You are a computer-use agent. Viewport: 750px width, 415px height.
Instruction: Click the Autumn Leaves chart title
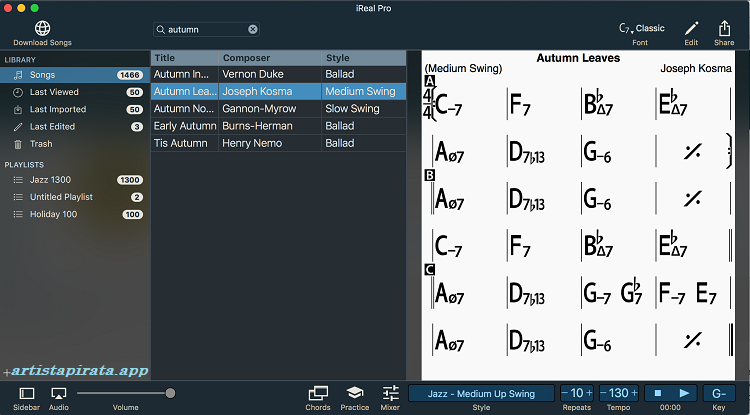tap(578, 58)
